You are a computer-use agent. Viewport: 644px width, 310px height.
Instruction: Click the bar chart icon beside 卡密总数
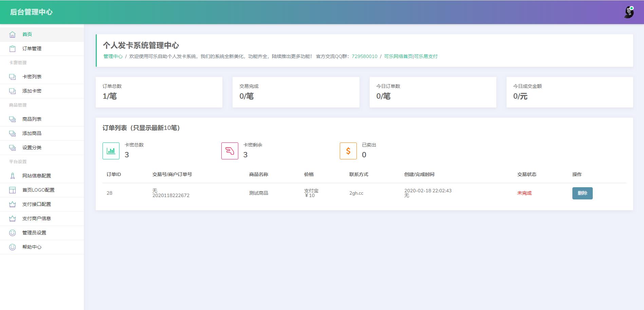pos(111,150)
